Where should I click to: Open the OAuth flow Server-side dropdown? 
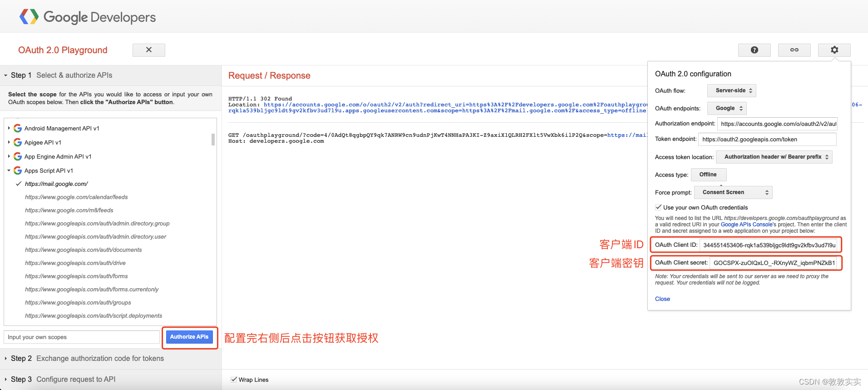731,90
